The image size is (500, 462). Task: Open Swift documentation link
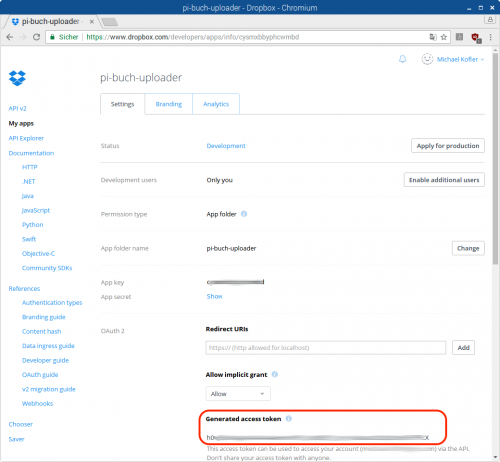click(29, 239)
